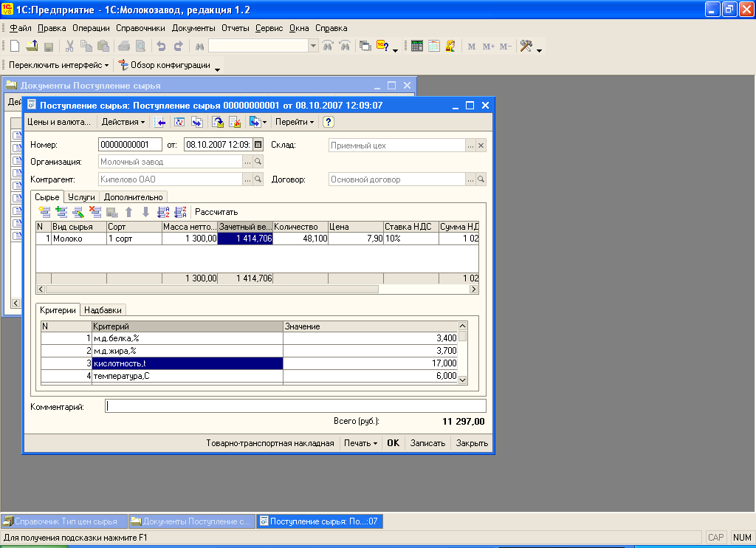Open the Справочники menu
The height and width of the screenshot is (548, 756).
point(140,28)
